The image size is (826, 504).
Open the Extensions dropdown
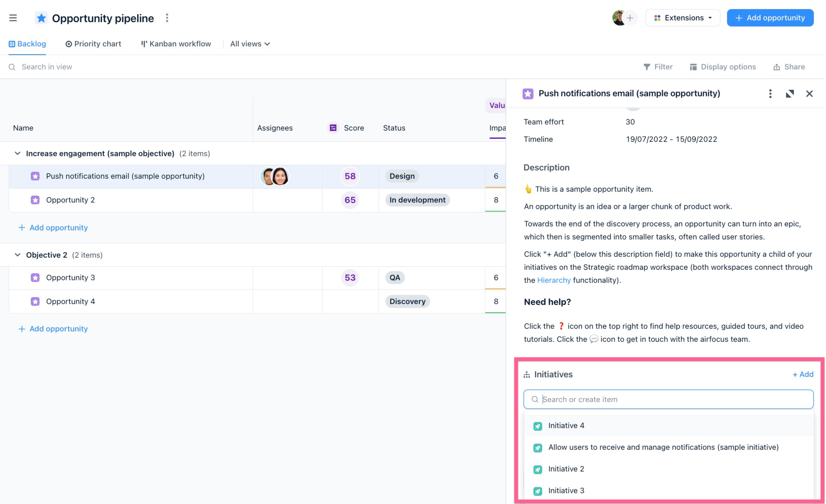pyautogui.click(x=683, y=18)
